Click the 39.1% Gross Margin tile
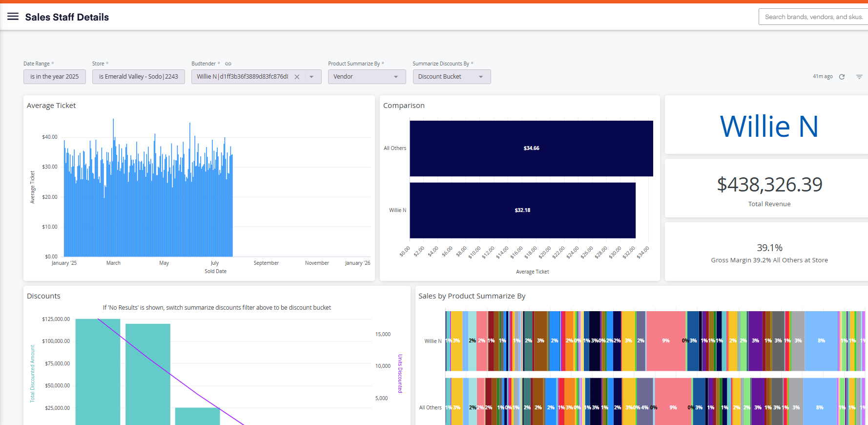The height and width of the screenshot is (425, 868). pos(769,253)
